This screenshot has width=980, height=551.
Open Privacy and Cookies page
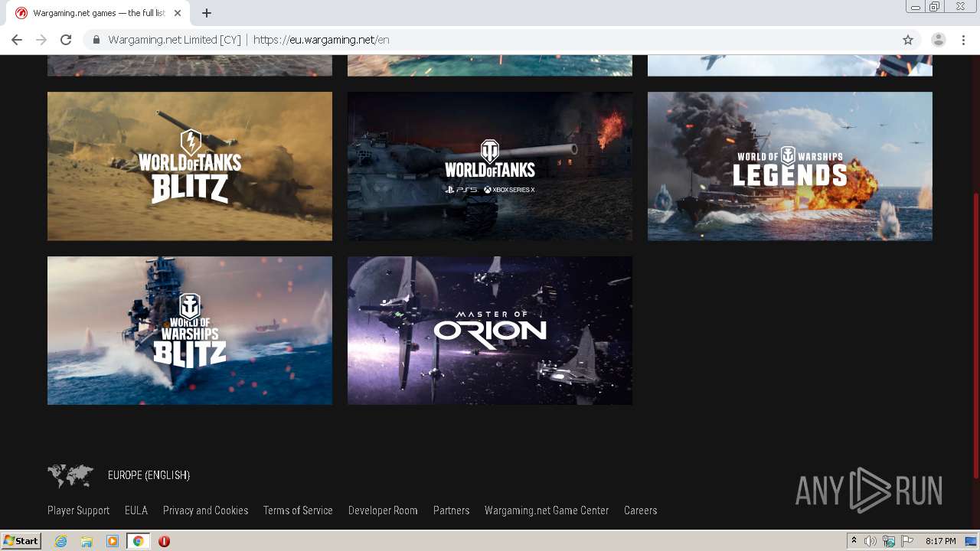tap(205, 510)
